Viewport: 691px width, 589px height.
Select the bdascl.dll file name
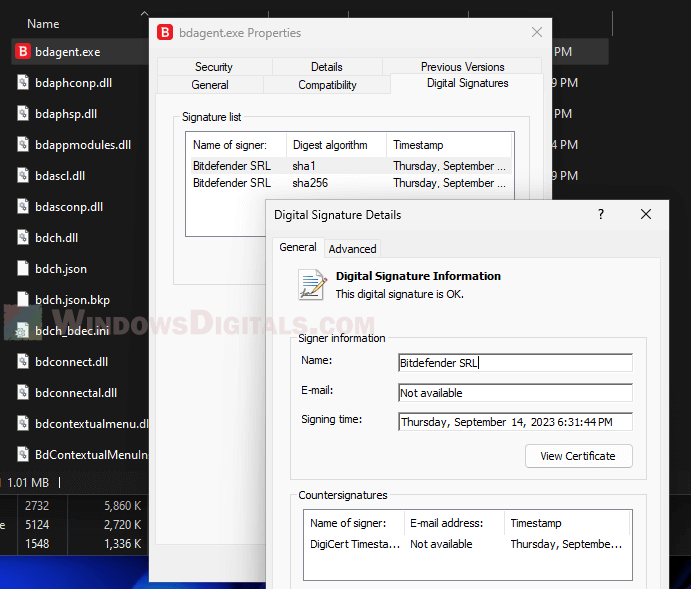pos(60,176)
